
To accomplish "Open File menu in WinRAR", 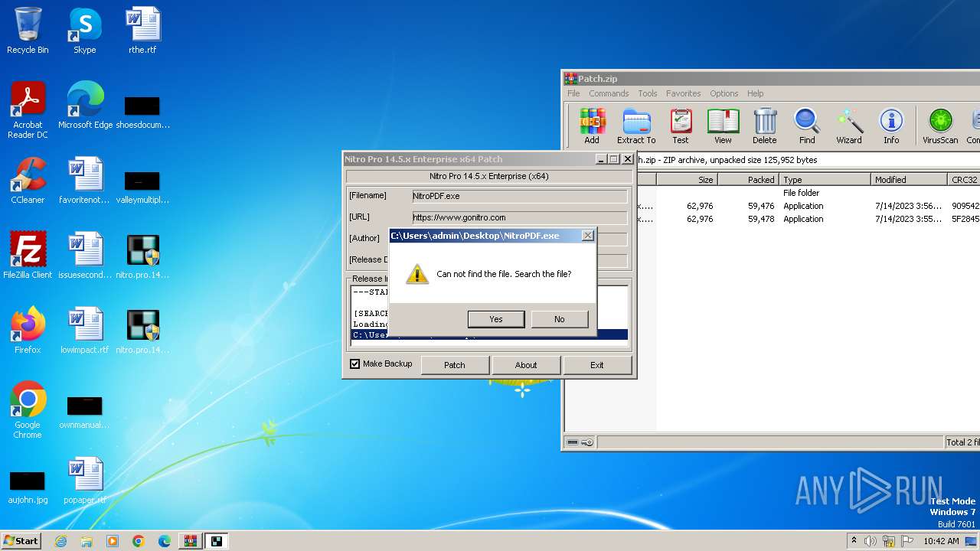I will pos(573,93).
